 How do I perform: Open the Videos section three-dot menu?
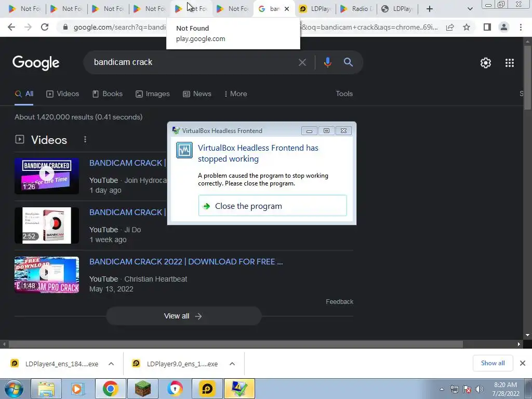(x=85, y=139)
